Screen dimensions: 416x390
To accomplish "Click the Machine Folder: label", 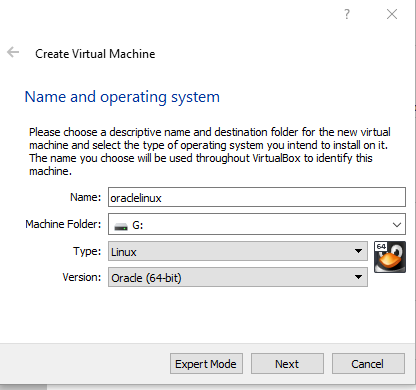I will tap(63, 224).
